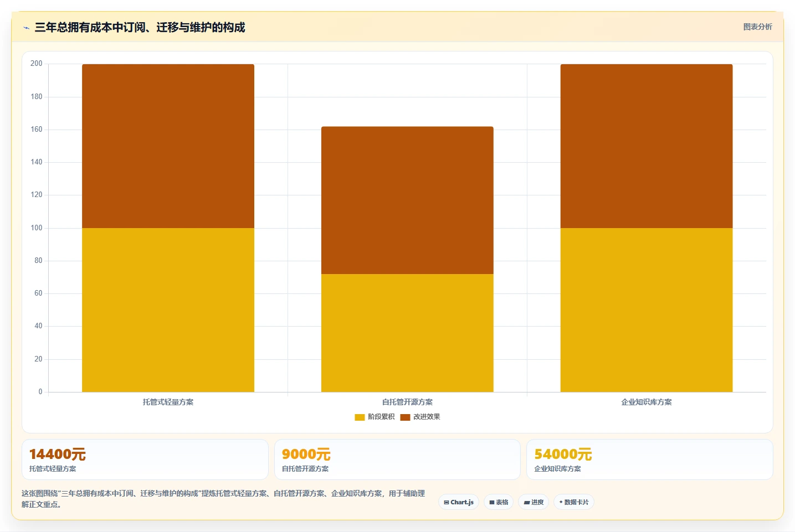The width and height of the screenshot is (795, 532).
Task: Click brown bar segment of 托管式轻量方案
Action: pos(168,146)
